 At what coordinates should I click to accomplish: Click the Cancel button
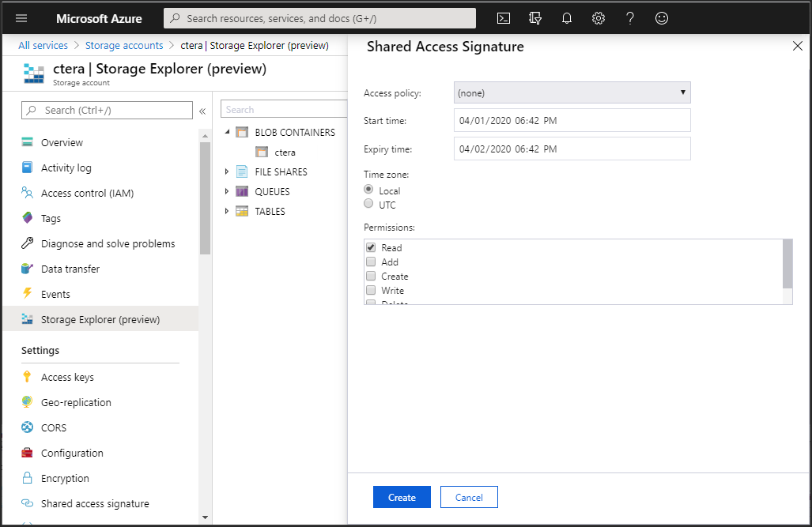click(x=469, y=497)
